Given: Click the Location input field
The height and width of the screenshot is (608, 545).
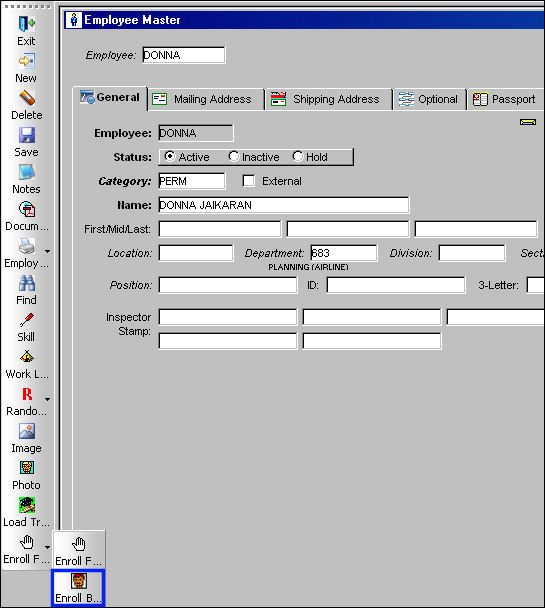Looking at the screenshot, I should pyautogui.click(x=196, y=253).
